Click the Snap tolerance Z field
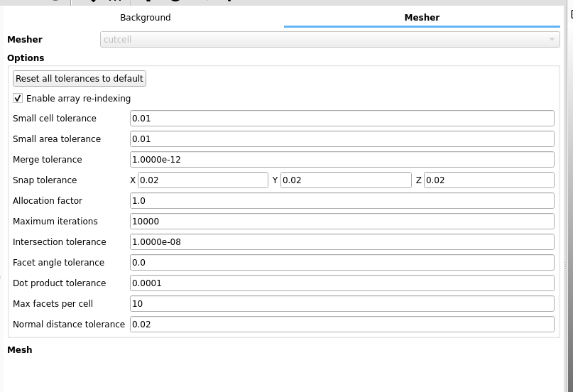Screen dimensions: 573x392 click(x=489, y=180)
